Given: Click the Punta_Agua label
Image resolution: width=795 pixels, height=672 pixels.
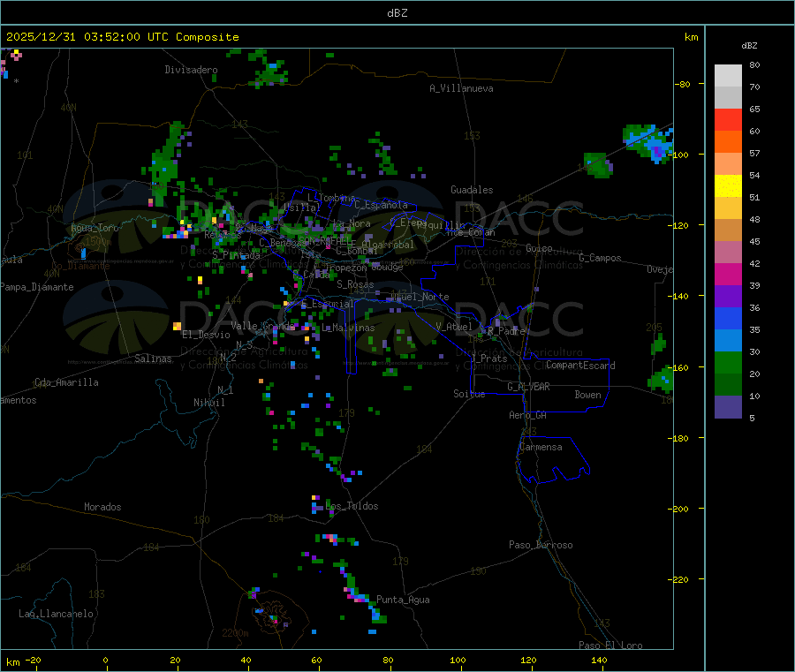Looking at the screenshot, I should point(403,600).
